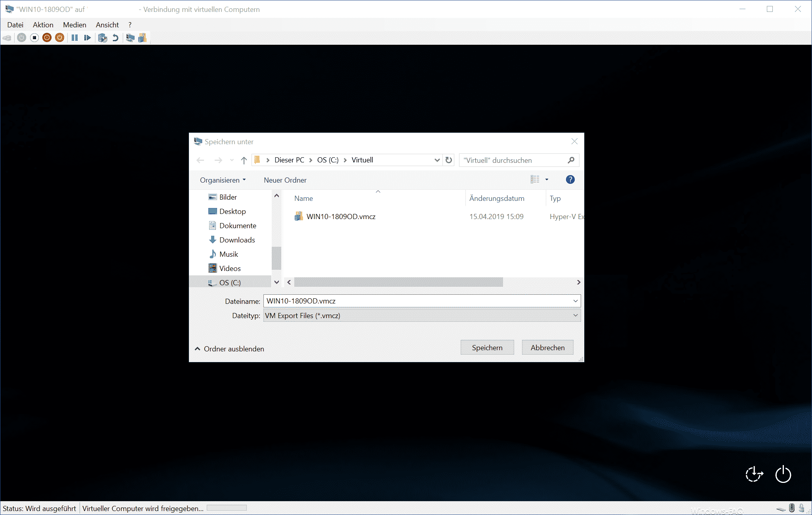The image size is (812, 515).
Task: Click the mouse icon in the status bar
Action: tap(792, 508)
